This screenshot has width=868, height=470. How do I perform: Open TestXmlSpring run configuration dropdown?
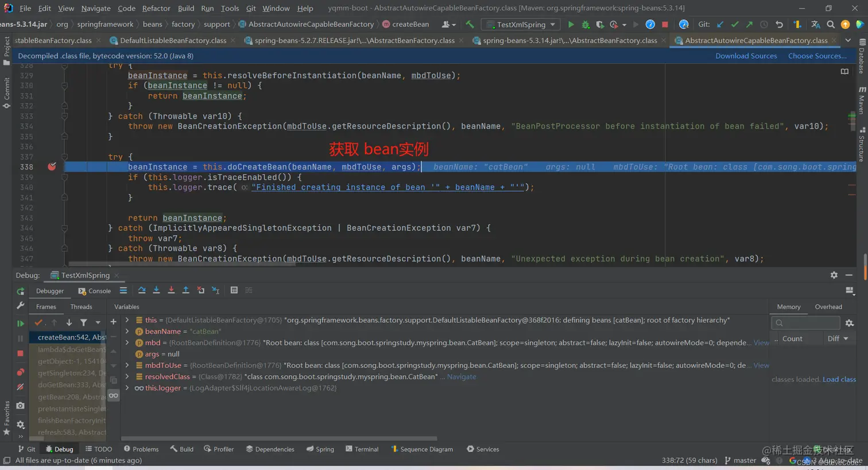click(x=521, y=24)
